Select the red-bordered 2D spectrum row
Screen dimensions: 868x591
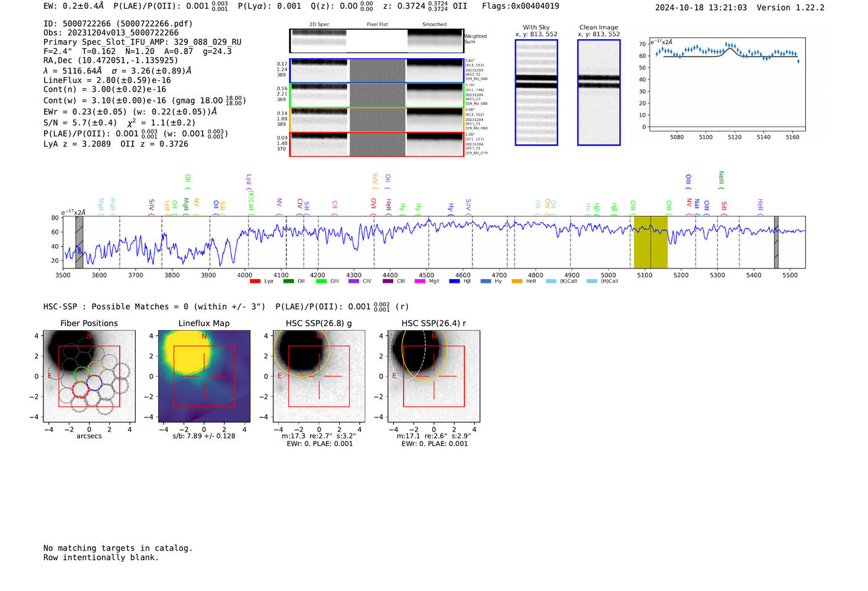(x=376, y=144)
